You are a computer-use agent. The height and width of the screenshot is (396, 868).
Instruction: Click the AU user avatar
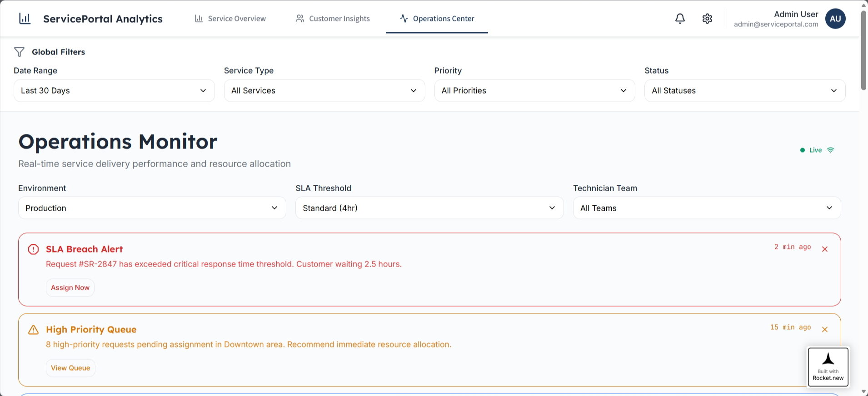pyautogui.click(x=835, y=19)
